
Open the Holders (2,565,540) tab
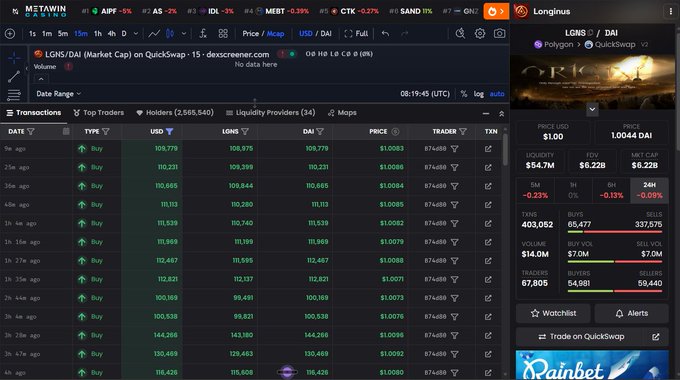pos(175,113)
